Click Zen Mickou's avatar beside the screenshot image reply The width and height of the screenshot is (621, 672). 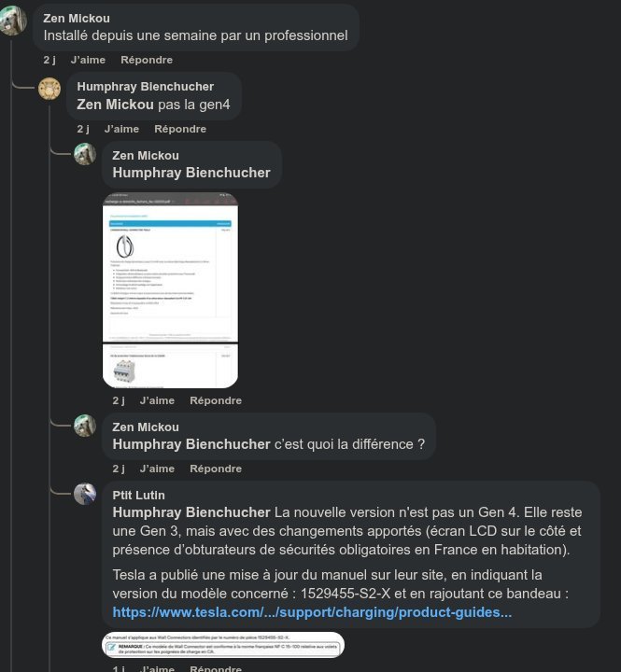pos(85,154)
